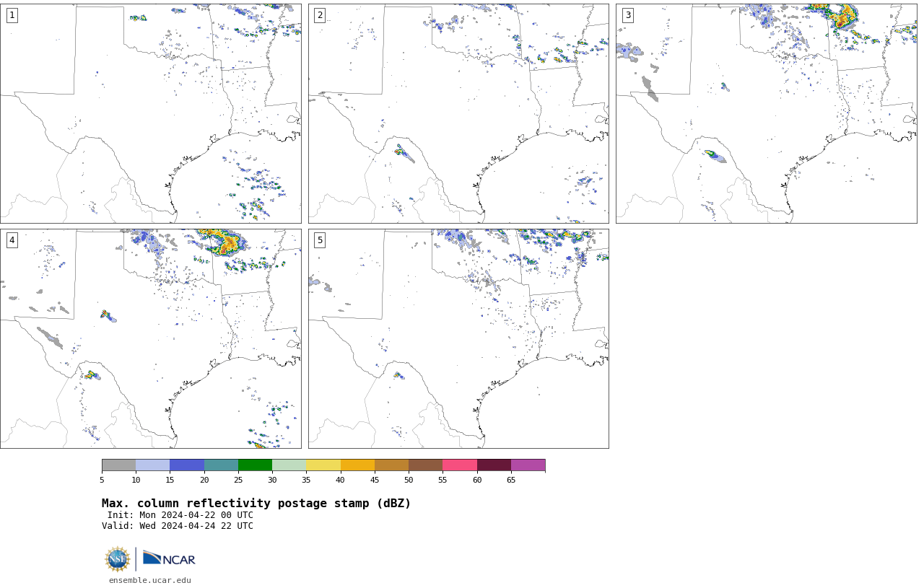Click the NCAR logo
924x588 pixels.
(169, 558)
